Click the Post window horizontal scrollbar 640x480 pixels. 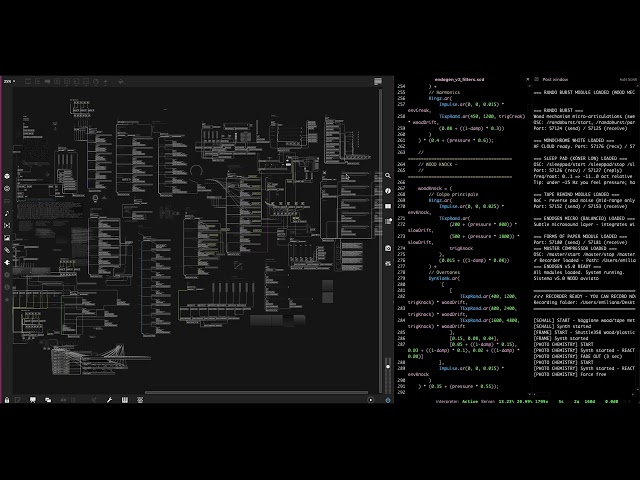[x=584, y=394]
